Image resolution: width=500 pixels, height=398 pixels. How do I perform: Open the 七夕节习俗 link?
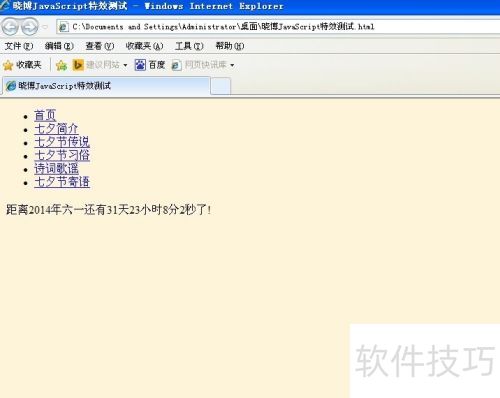(62, 155)
